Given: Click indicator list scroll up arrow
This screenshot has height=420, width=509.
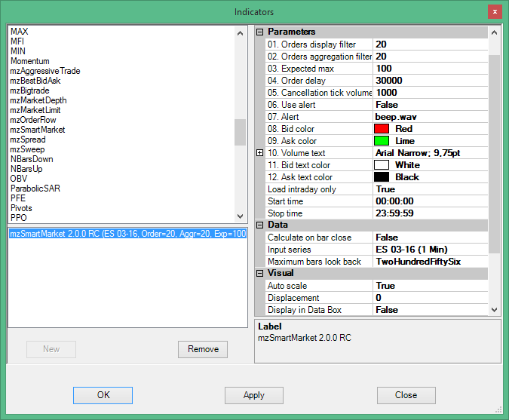Looking at the screenshot, I should (x=241, y=33).
